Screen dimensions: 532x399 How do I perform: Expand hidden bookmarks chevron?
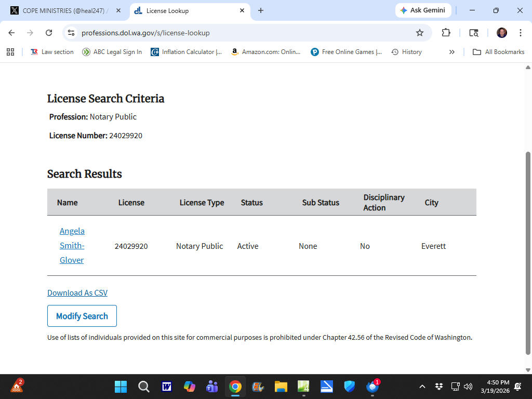pyautogui.click(x=451, y=52)
